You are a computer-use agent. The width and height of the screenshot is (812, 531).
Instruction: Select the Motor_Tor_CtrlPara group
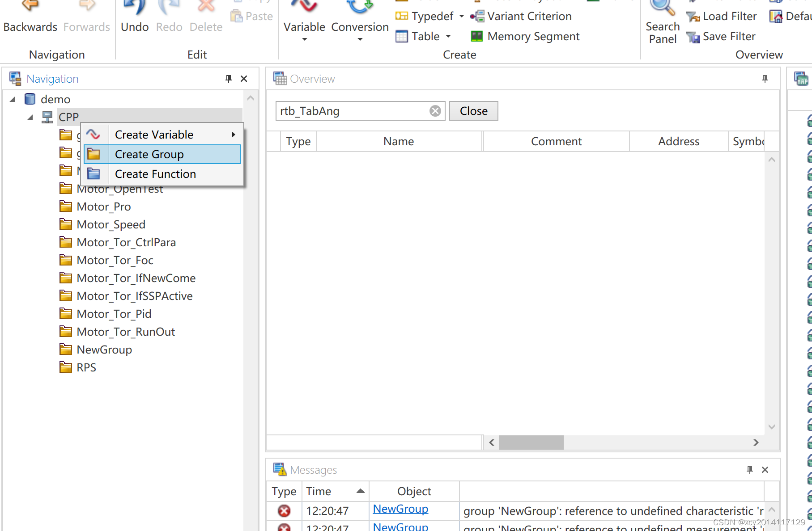(x=126, y=242)
